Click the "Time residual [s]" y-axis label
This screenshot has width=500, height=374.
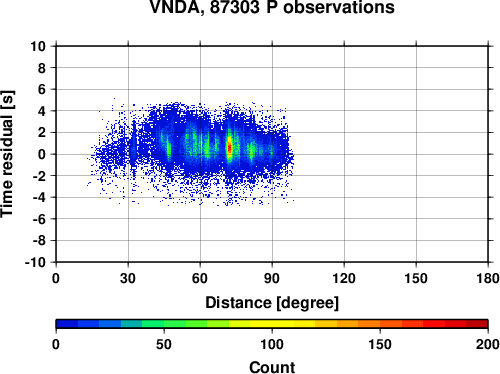pyautogui.click(x=7, y=154)
